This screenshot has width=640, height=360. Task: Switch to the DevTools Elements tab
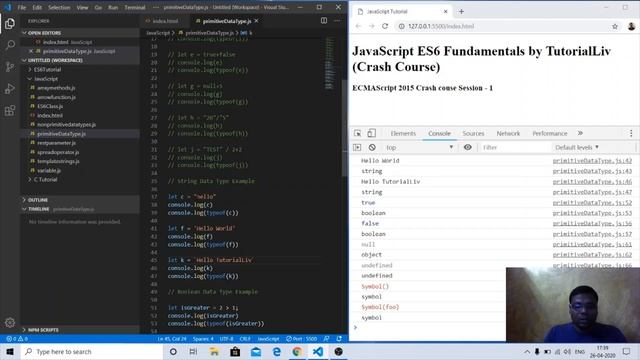[403, 133]
